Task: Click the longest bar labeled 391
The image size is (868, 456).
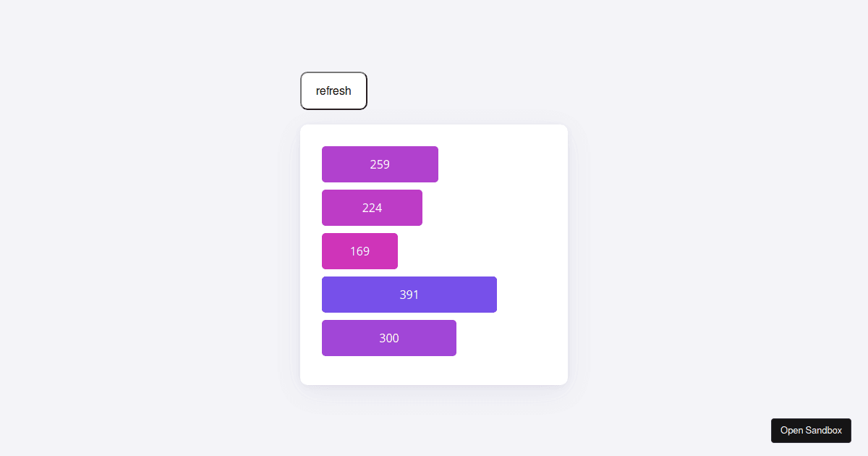Action: 409,295
